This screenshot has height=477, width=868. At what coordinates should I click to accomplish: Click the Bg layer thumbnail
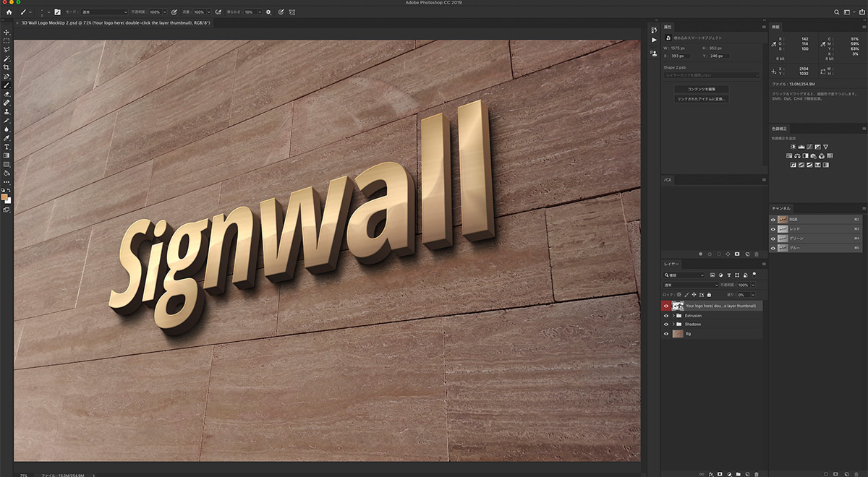coord(678,334)
